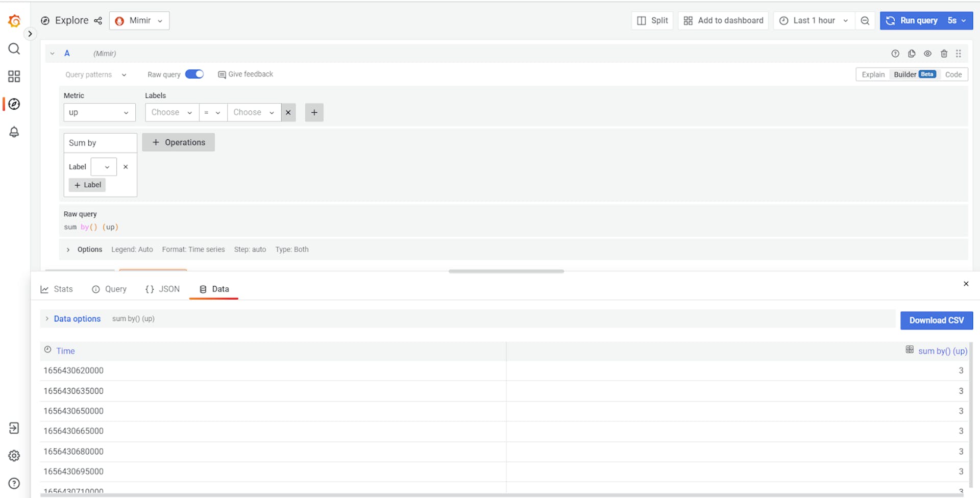Open the Alerting bell icon
This screenshot has width=980, height=498.
click(14, 132)
